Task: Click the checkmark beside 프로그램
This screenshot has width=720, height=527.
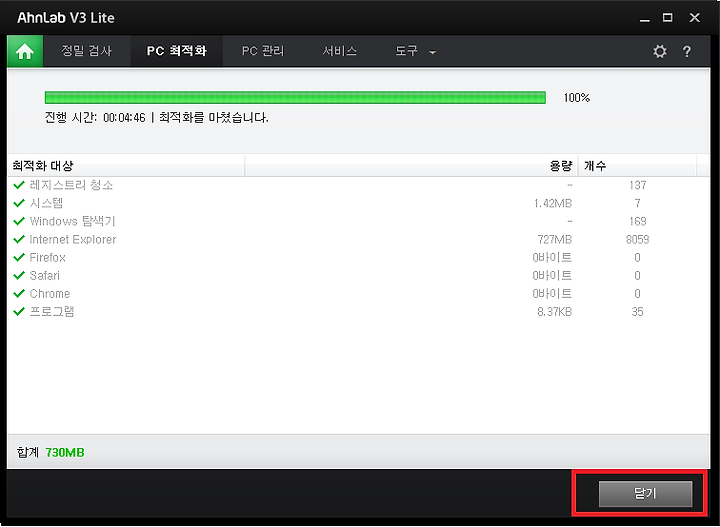Action: click(19, 312)
